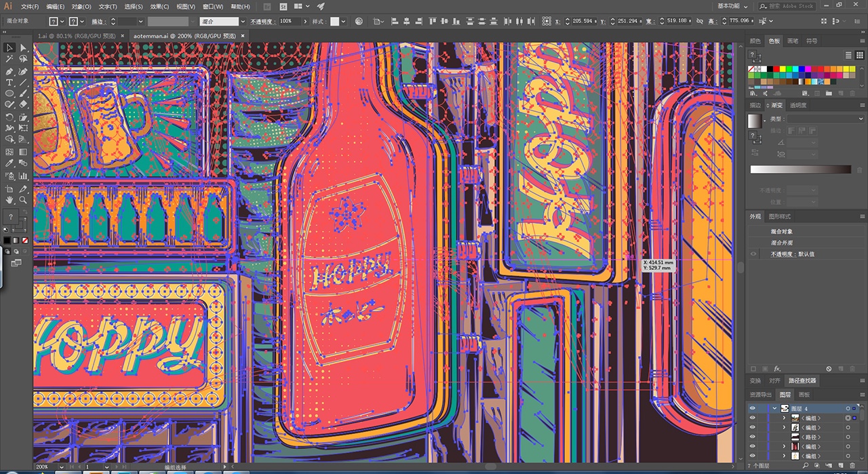Expand the first 编组 sublayer

pos(785,418)
